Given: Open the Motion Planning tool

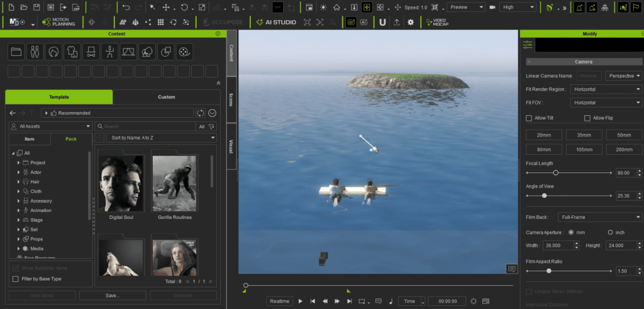Looking at the screenshot, I should (x=58, y=23).
